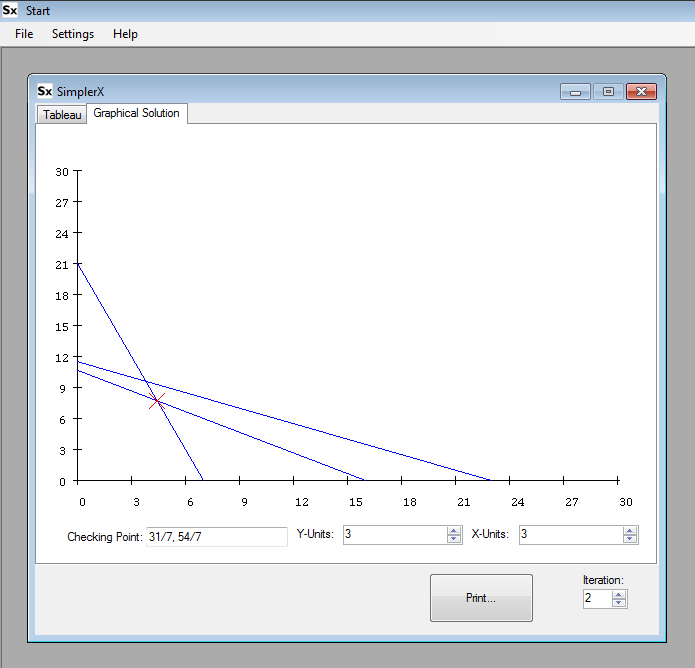
Task: Click the Sx icon in Start title bar
Action: click(9, 10)
